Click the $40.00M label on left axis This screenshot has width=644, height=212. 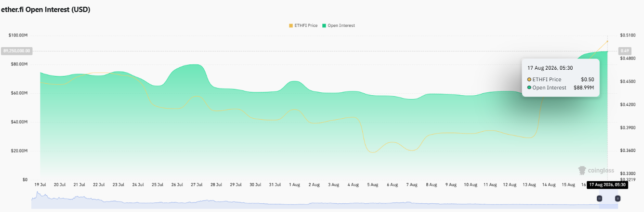tap(19, 122)
